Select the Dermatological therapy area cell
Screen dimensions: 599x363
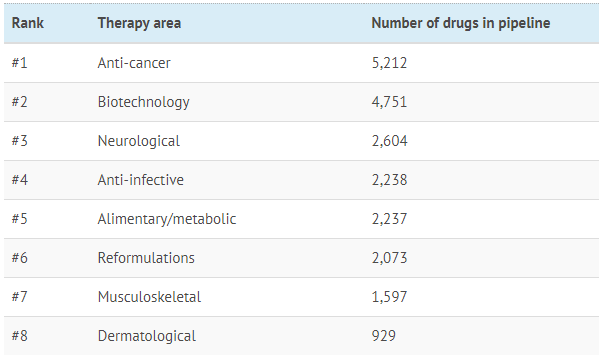pyautogui.click(x=147, y=336)
